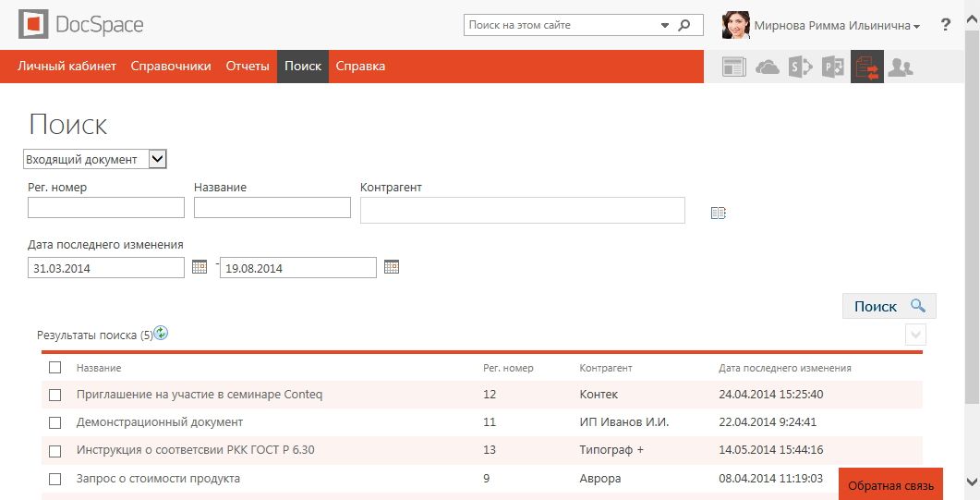Open the Демонстрационный документ entry
The width and height of the screenshot is (980, 500).
point(160,422)
